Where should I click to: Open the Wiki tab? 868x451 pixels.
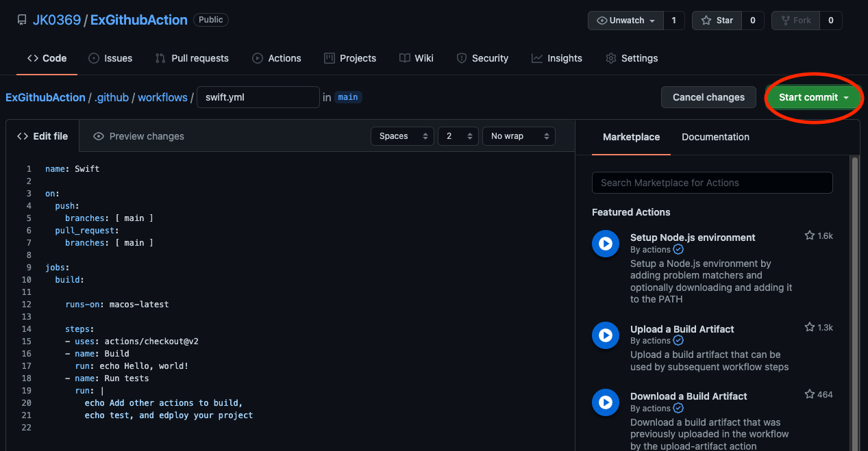[417, 58]
